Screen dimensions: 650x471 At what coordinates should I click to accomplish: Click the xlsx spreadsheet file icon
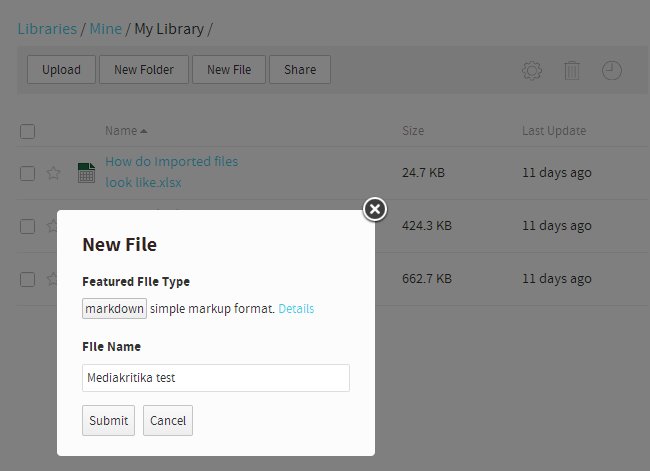pyautogui.click(x=86, y=172)
